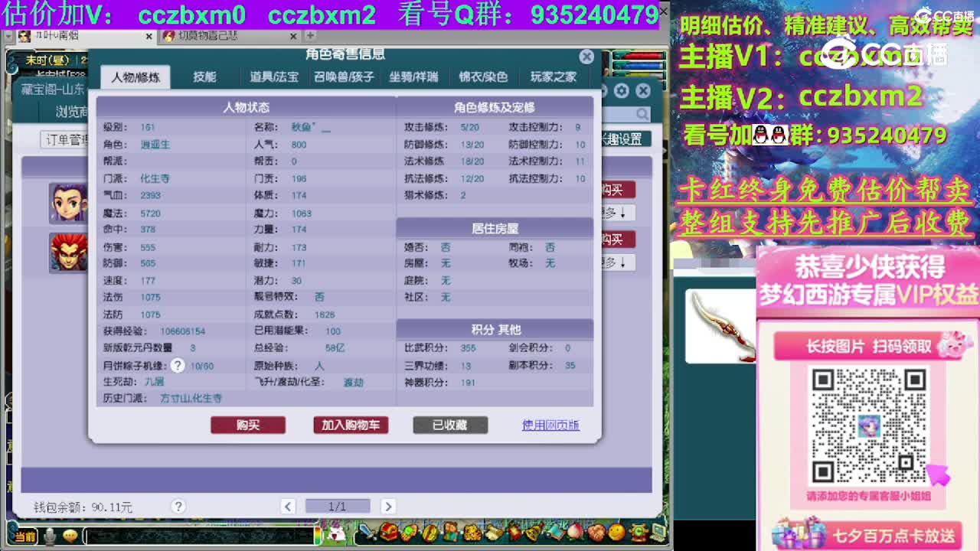Click the red dagger weapon image
Screen dimensions: 980x551
[x=720, y=325]
